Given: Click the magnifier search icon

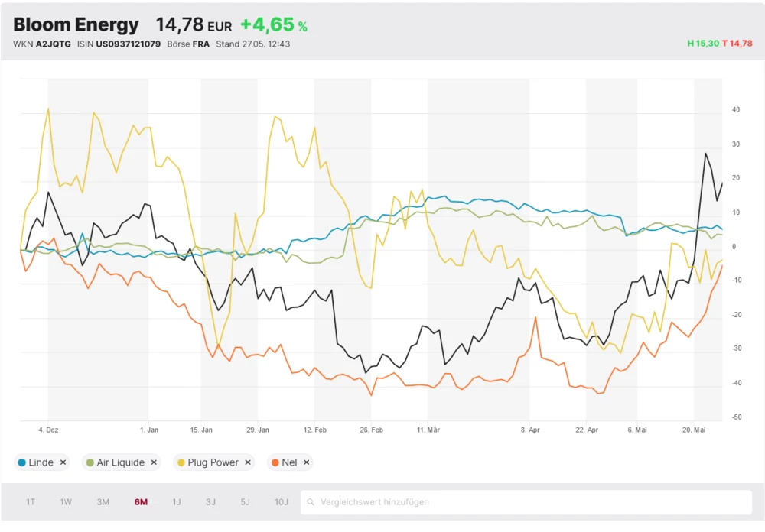Looking at the screenshot, I should pos(311,502).
